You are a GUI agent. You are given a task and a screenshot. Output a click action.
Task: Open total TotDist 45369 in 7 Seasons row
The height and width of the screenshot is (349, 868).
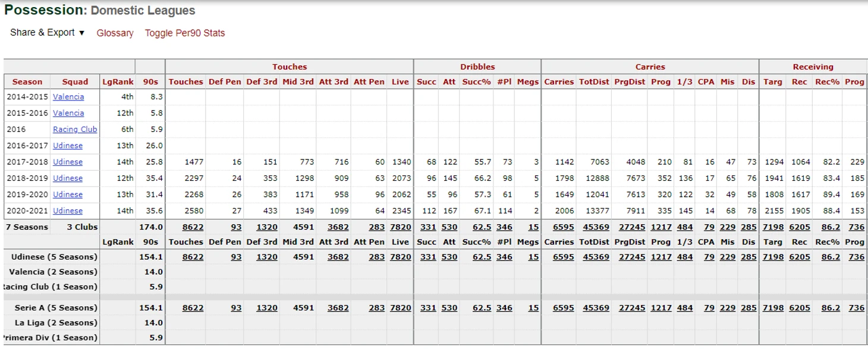pos(596,227)
